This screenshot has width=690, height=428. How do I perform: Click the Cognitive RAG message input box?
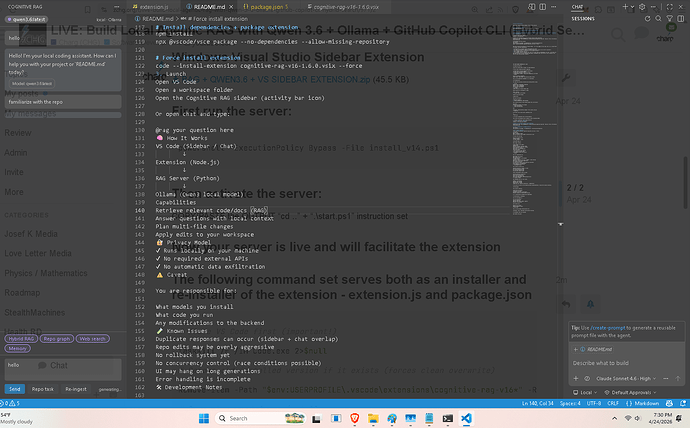pos(63,369)
